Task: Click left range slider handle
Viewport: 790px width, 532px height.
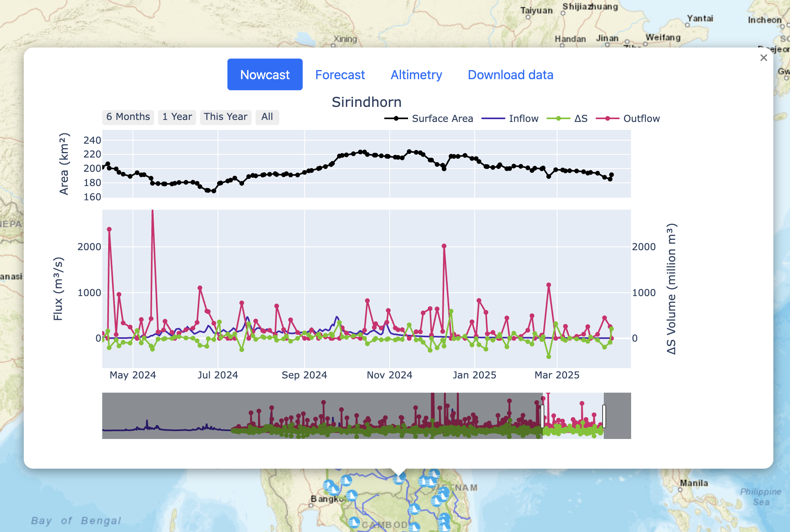Action: pyautogui.click(x=542, y=416)
